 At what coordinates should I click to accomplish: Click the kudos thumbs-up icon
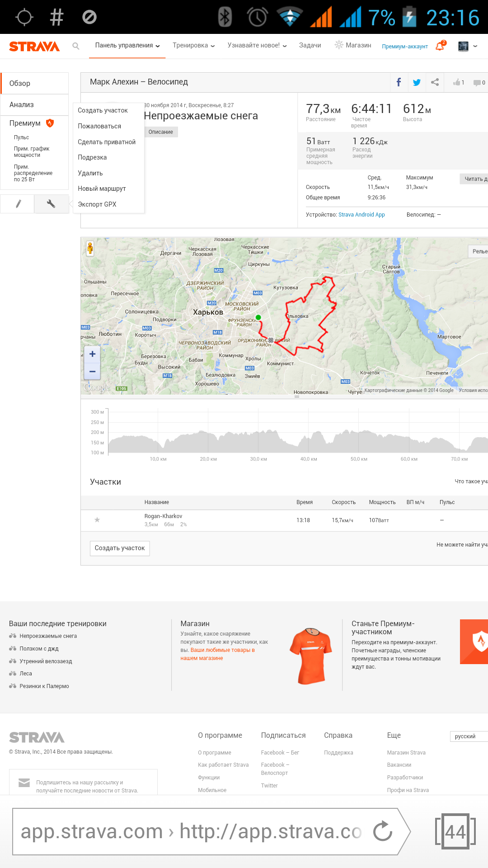pyautogui.click(x=457, y=82)
